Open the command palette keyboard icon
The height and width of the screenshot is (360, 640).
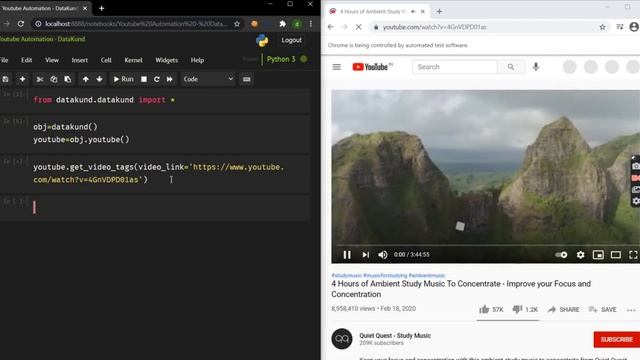point(247,79)
